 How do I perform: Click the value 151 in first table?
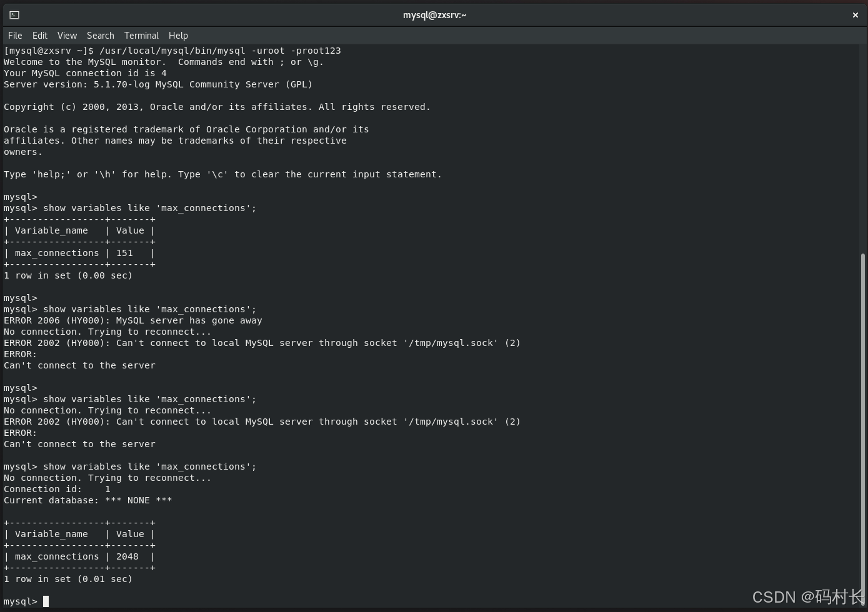[124, 253]
